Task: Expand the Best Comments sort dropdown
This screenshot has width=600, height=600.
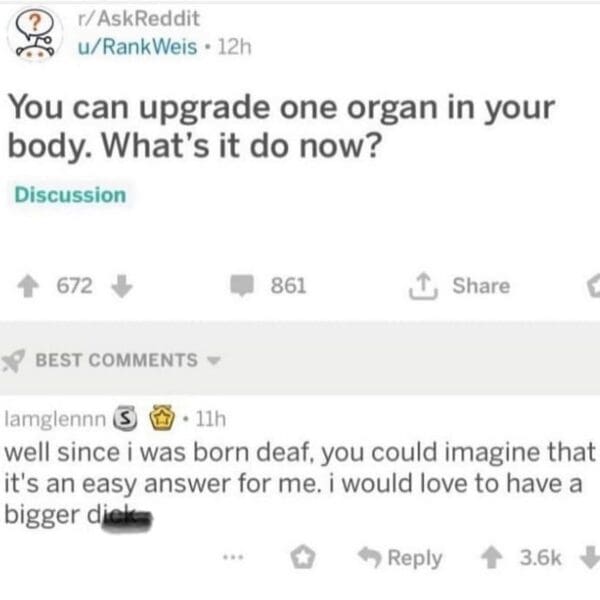Action: [214, 360]
